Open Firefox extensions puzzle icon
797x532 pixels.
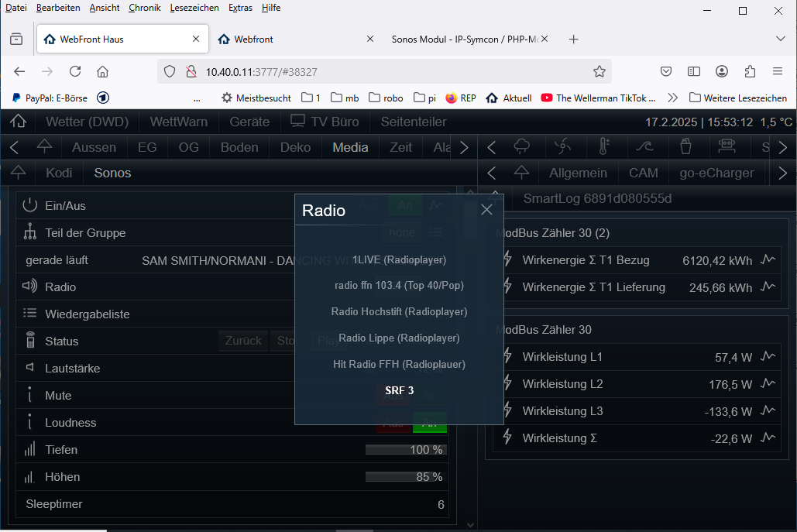[x=750, y=72]
